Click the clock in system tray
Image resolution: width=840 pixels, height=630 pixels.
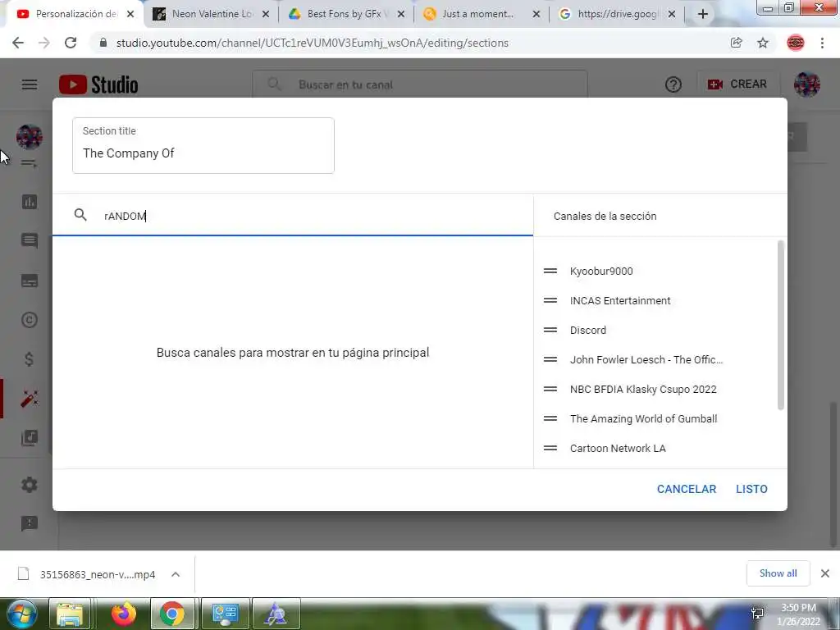pyautogui.click(x=798, y=614)
